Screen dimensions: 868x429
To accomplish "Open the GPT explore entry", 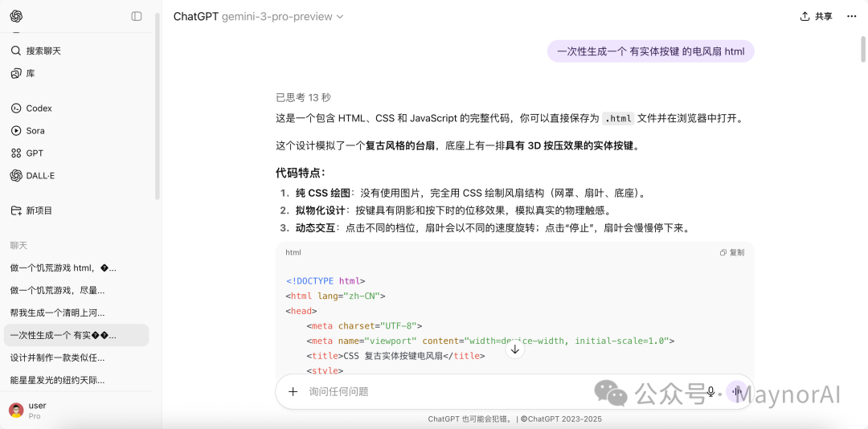I will click(x=76, y=153).
